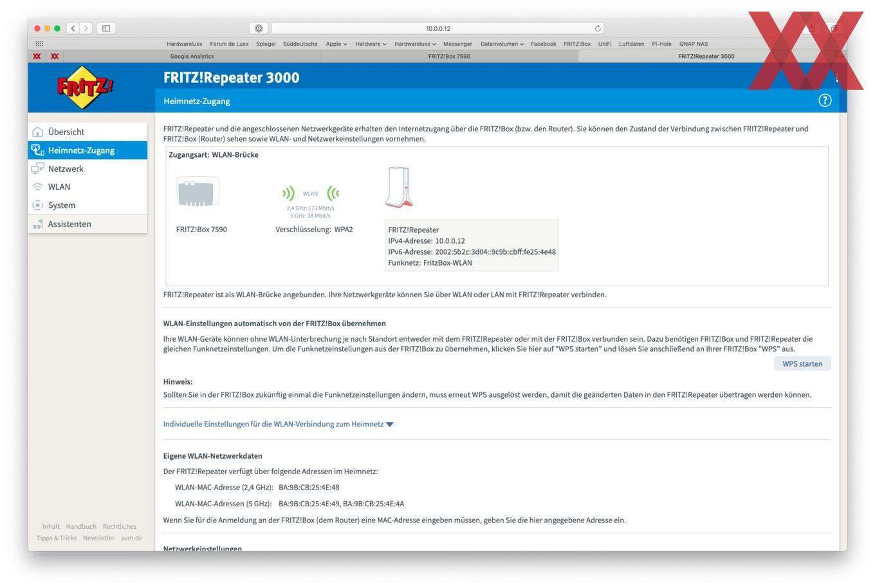Open System menu entry
Image resolution: width=875 pixels, height=588 pixels.
(x=87, y=205)
